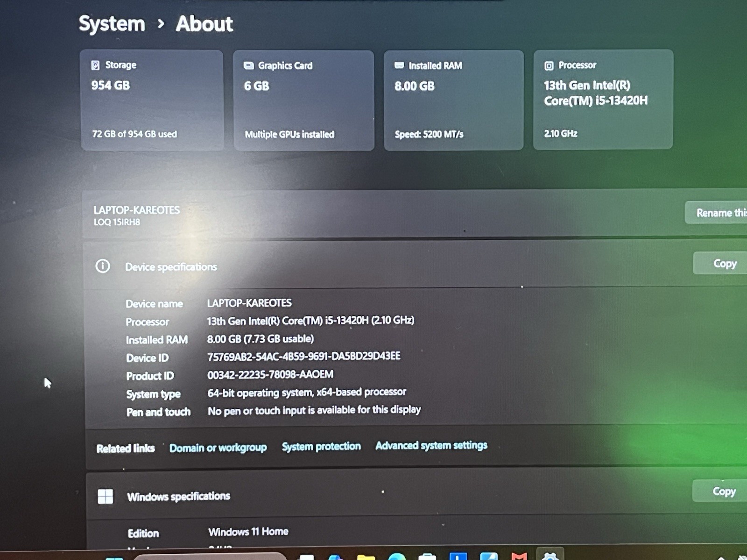Collapse the Device specifications section header
Viewport: 747px width, 560px height.
[416, 265]
